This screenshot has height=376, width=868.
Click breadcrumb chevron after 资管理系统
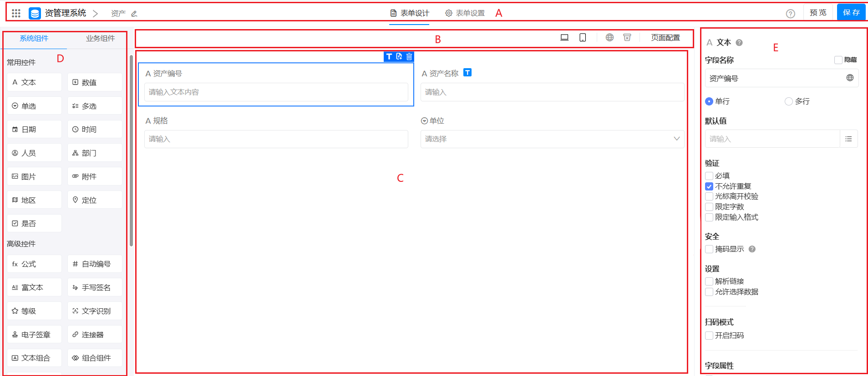(x=95, y=14)
